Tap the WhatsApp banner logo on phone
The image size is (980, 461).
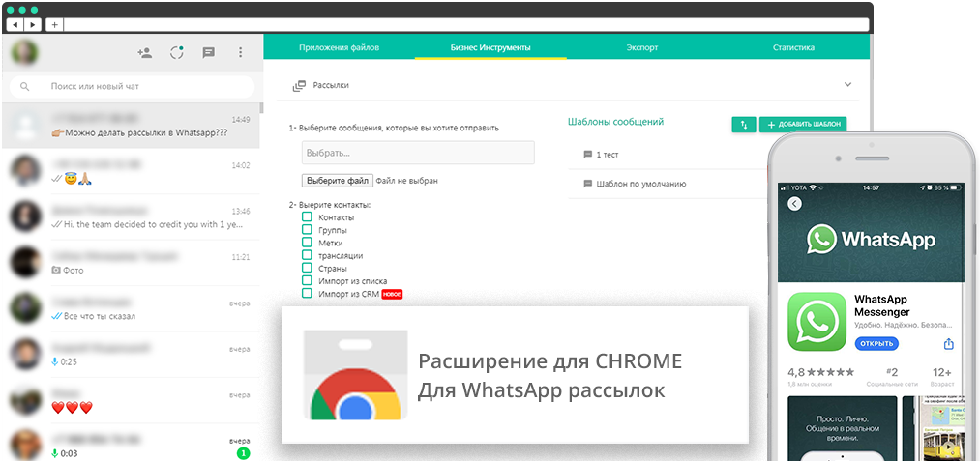(x=871, y=240)
